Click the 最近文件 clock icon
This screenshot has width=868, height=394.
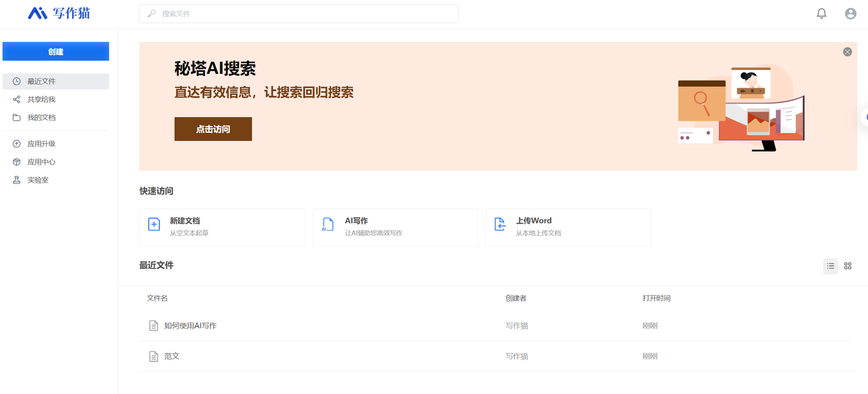[x=17, y=81]
